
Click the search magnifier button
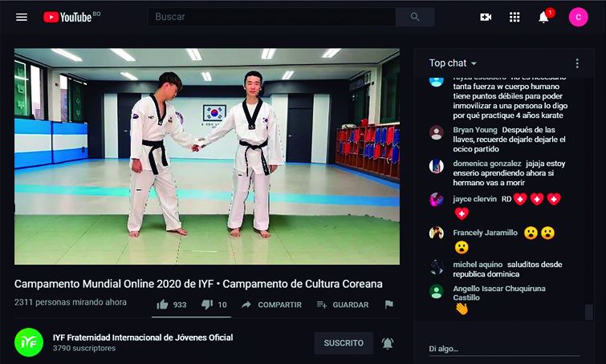point(415,17)
